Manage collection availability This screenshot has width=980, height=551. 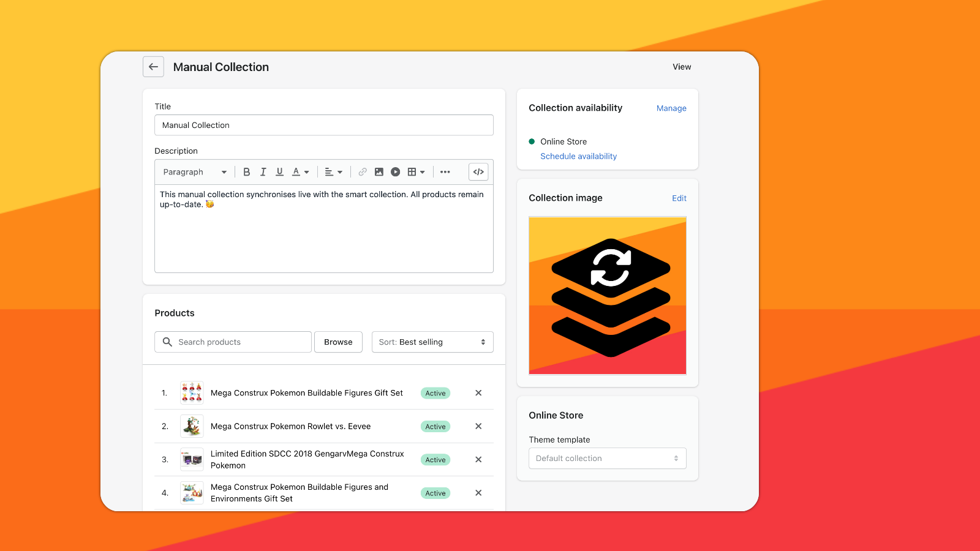[x=671, y=108]
